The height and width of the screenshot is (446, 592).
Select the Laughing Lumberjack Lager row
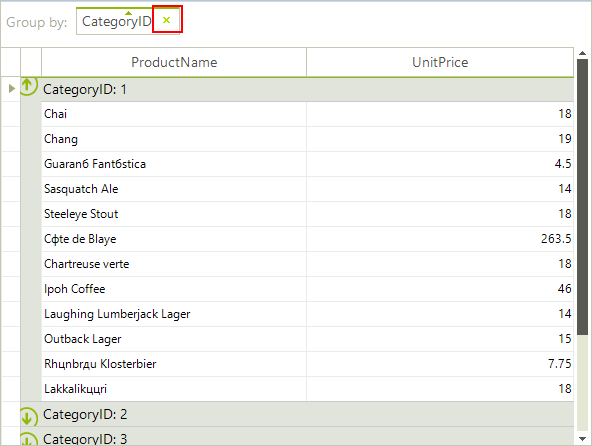[x=307, y=314]
